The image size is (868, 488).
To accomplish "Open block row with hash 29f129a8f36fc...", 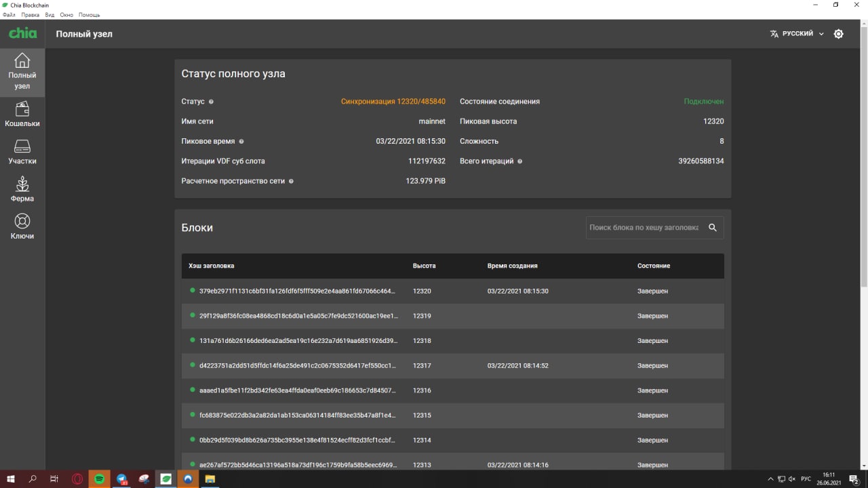I will pyautogui.click(x=453, y=316).
